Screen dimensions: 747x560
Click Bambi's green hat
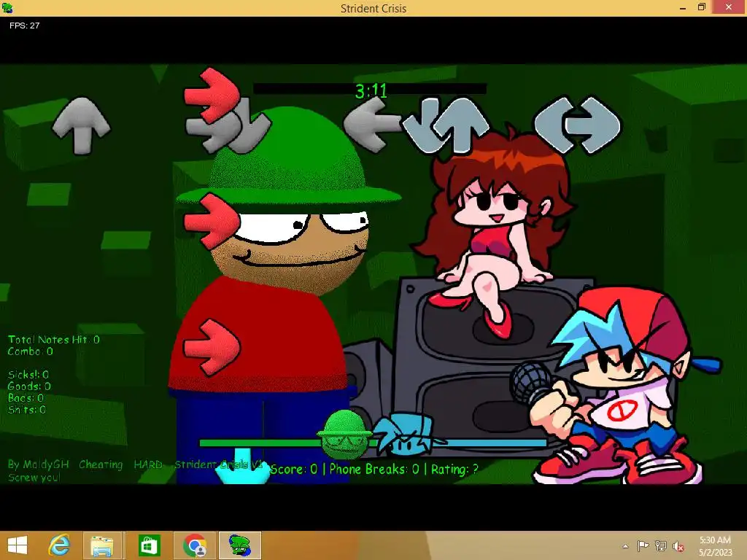point(289,157)
